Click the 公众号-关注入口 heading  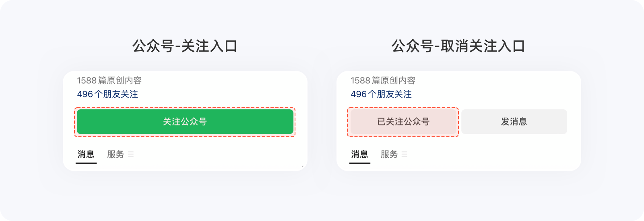185,46
